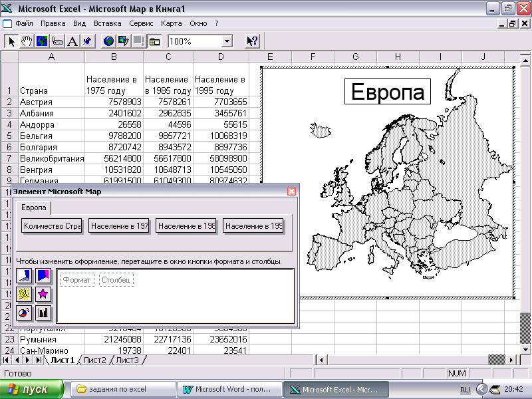Expand hidden tray icons chevron
This screenshot has height=399, width=532.
click(x=481, y=390)
